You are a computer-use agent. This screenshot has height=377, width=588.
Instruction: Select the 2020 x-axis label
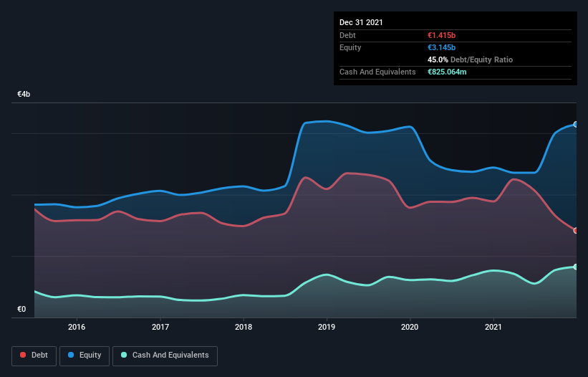[410, 327]
